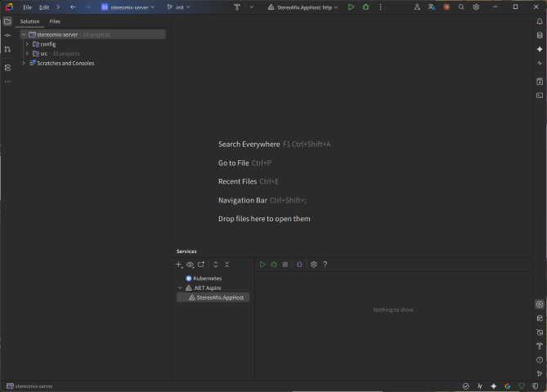Expand the config folder in Solution tree
Image resolution: width=547 pixels, height=392 pixels.
point(27,43)
